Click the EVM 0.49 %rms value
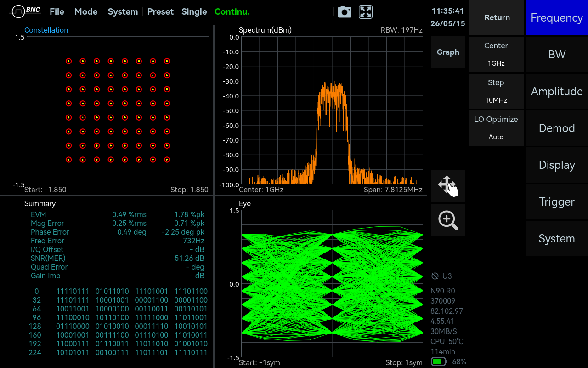The width and height of the screenshot is (588, 368). point(129,214)
